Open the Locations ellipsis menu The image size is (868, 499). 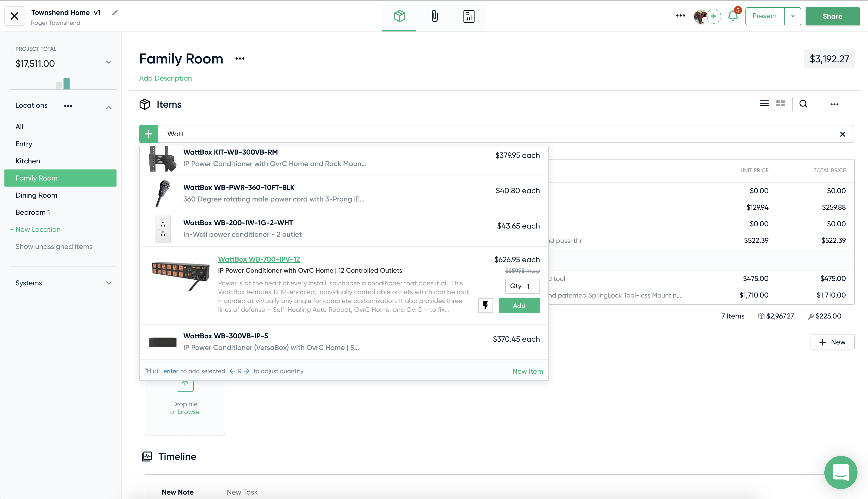pyautogui.click(x=68, y=106)
